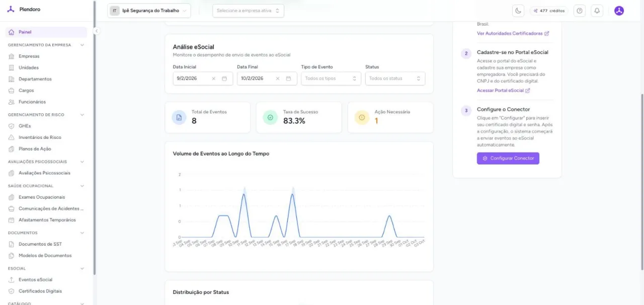Click the Afastamentos Temporários calendar icon

[12, 220]
